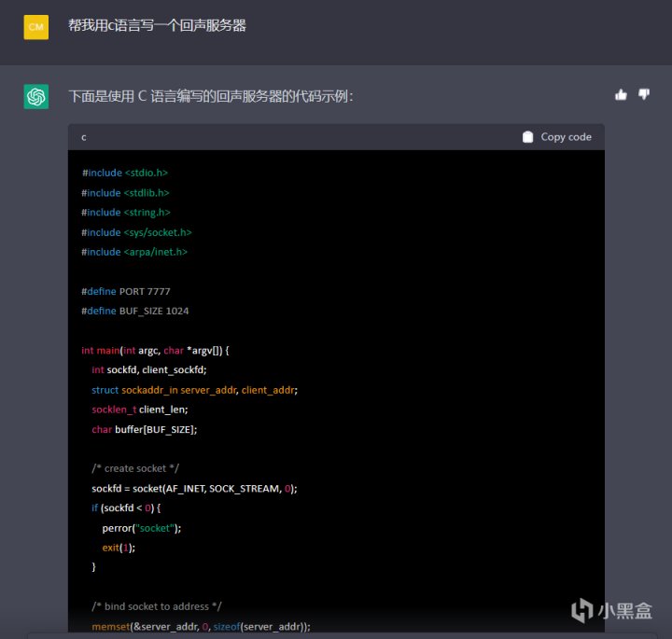Click the line char buffer[BUF_SIZE];
The image size is (672, 639).
click(145, 429)
